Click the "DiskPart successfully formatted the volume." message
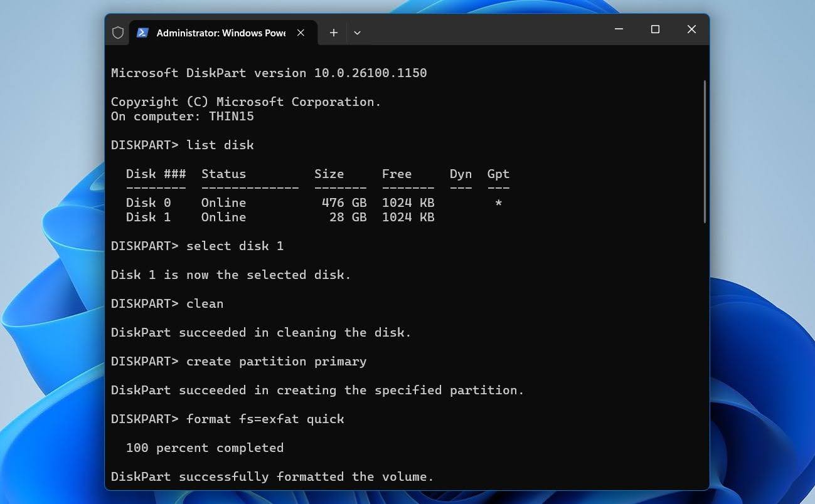 tap(272, 476)
